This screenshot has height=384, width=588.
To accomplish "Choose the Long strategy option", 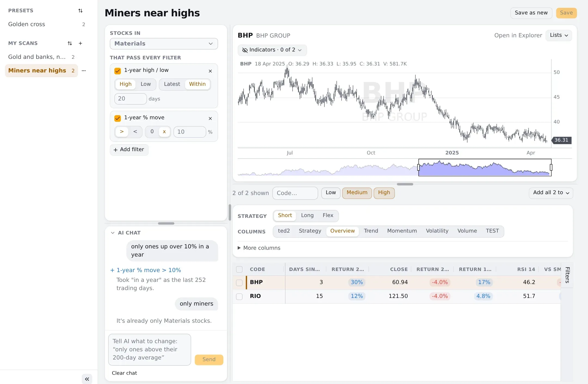I will click(307, 215).
